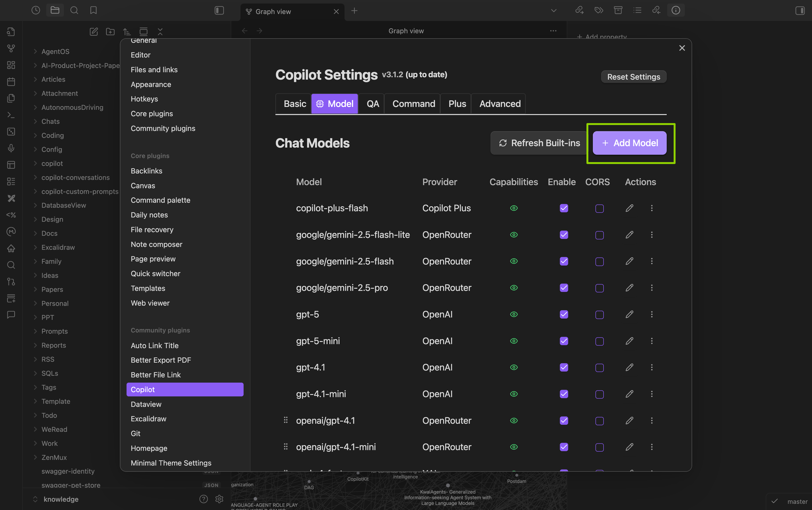Open new tab with plus button

coord(354,11)
